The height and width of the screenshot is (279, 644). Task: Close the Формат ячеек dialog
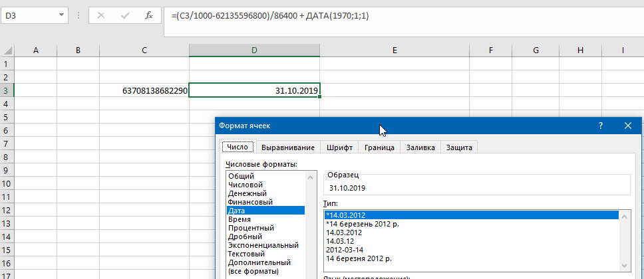(x=627, y=126)
